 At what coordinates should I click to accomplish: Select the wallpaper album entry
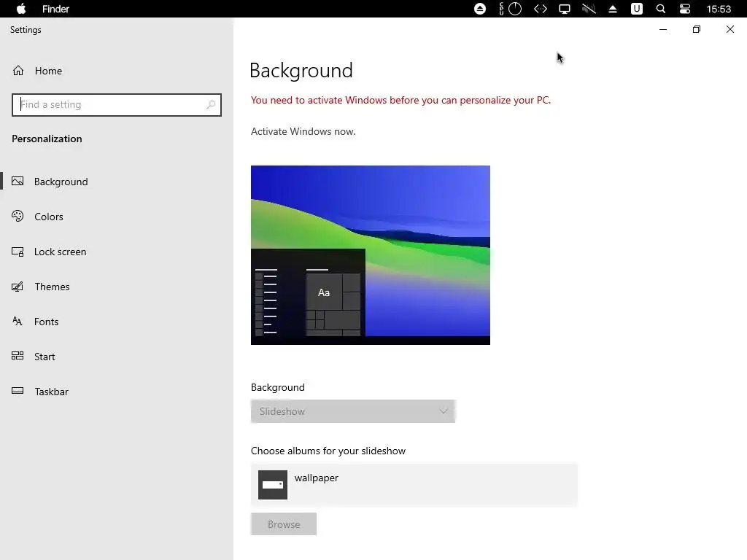click(x=414, y=485)
